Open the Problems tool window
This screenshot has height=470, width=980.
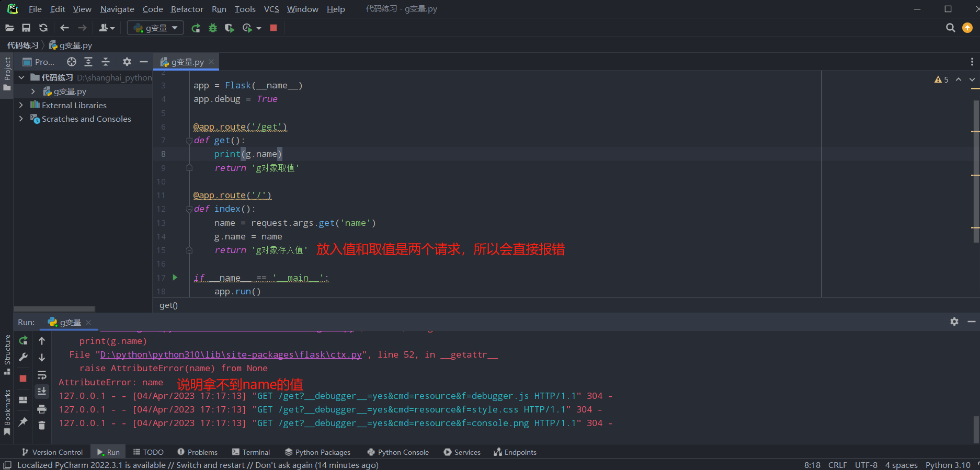pyautogui.click(x=197, y=452)
